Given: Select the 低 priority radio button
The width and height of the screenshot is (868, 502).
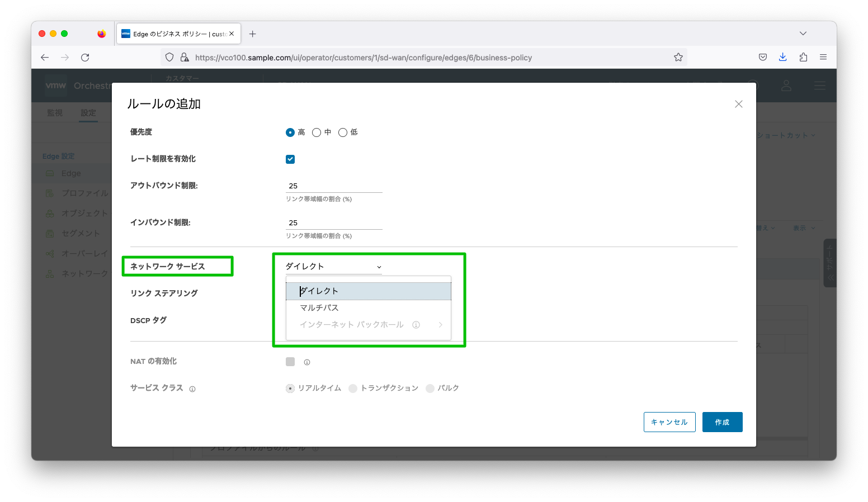Looking at the screenshot, I should [x=343, y=132].
